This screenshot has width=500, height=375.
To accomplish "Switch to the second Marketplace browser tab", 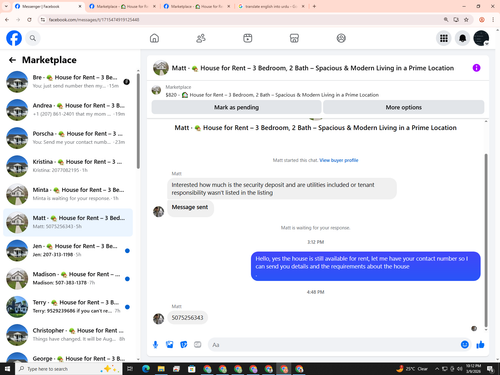I will [123, 6].
